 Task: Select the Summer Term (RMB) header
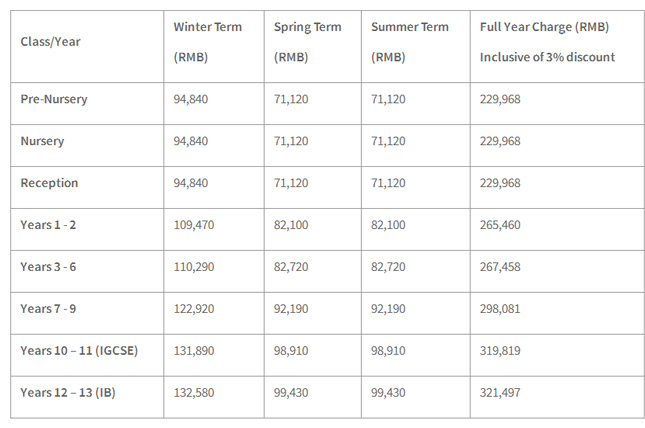409,42
